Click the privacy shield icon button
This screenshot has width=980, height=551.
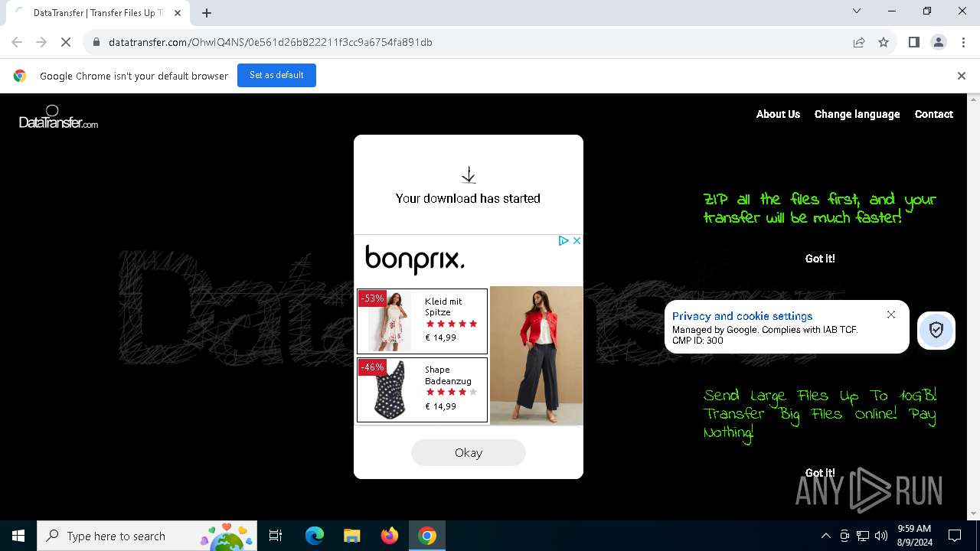click(936, 331)
